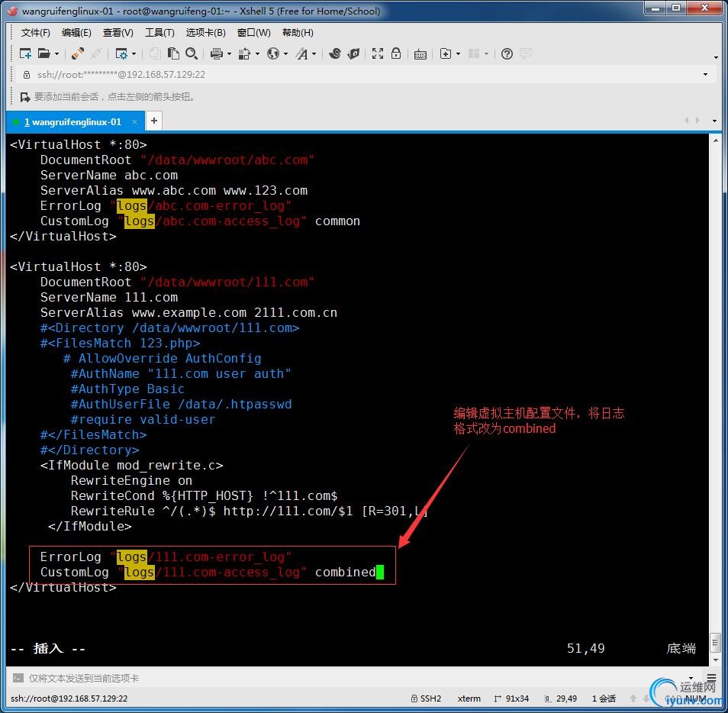728x713 pixels.
Task: Close the wangruifenglinux-01 tab
Action: [x=135, y=122]
